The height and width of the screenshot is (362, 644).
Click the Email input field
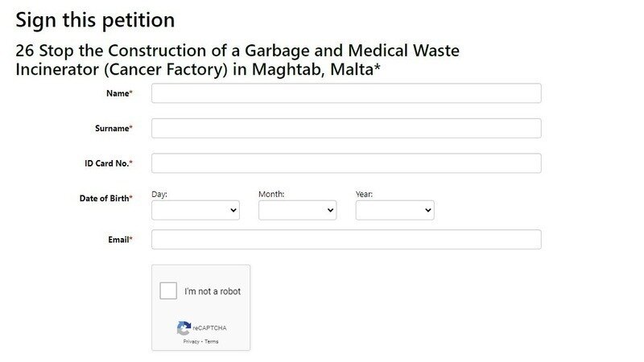346,240
